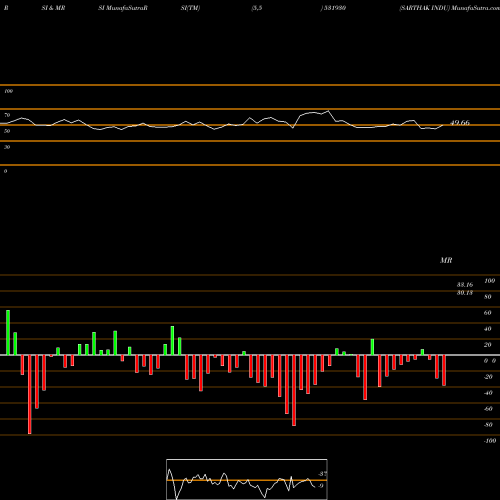Click the MR axis label -100
This screenshot has height=500, width=500.
coord(490,441)
